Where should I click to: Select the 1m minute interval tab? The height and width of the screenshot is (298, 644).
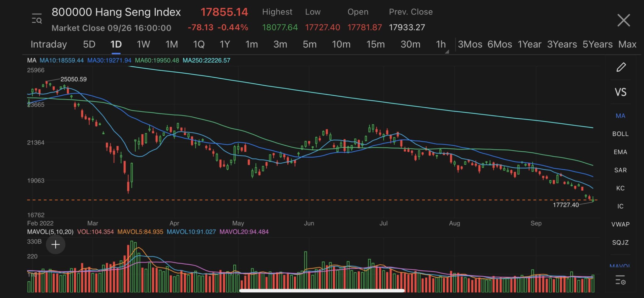tap(252, 44)
